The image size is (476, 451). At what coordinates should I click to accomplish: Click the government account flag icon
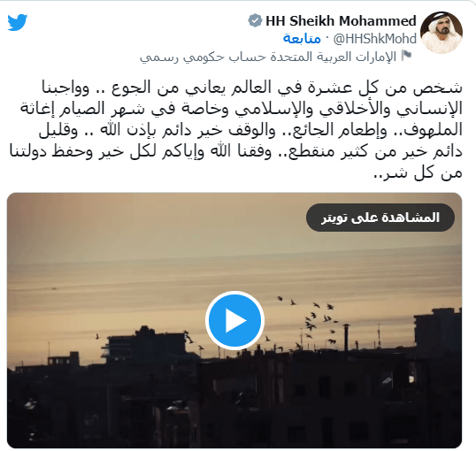pyautogui.click(x=406, y=56)
